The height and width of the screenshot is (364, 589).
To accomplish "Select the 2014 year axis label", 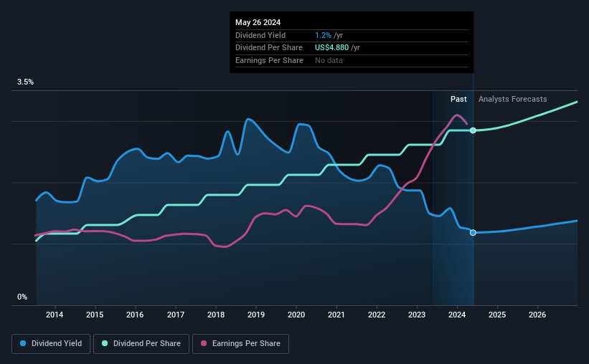I will (55, 315).
